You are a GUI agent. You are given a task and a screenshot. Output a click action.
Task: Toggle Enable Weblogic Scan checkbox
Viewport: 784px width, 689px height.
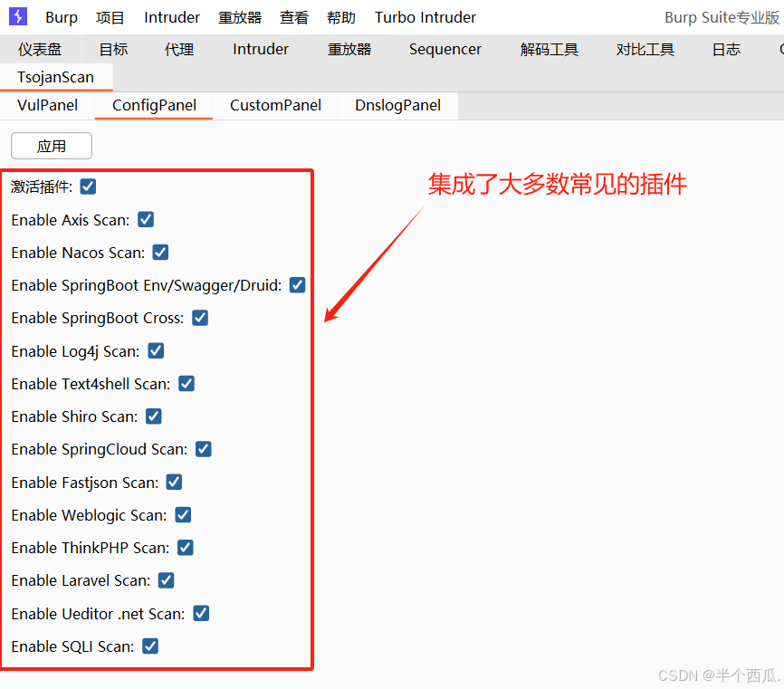(x=183, y=515)
